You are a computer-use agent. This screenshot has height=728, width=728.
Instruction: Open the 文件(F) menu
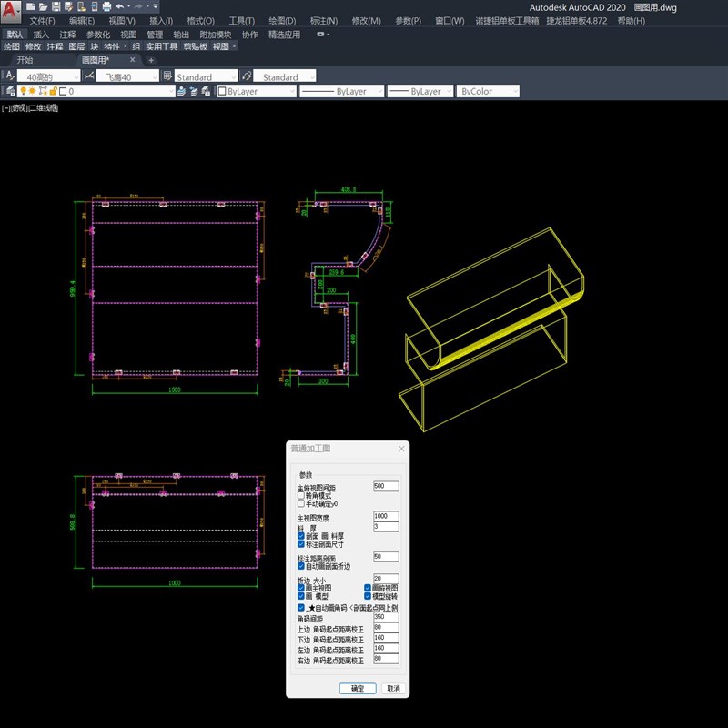(x=42, y=21)
